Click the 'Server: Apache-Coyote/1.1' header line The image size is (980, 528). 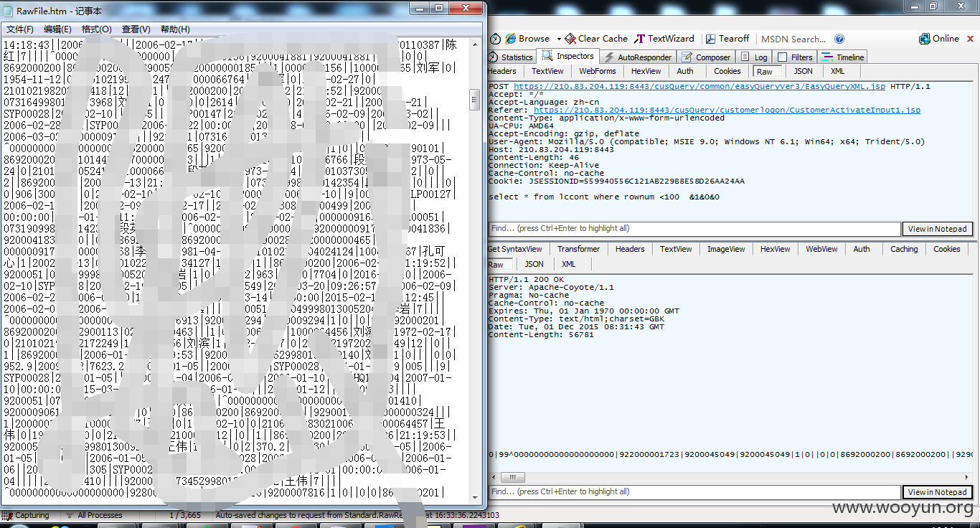pyautogui.click(x=551, y=288)
